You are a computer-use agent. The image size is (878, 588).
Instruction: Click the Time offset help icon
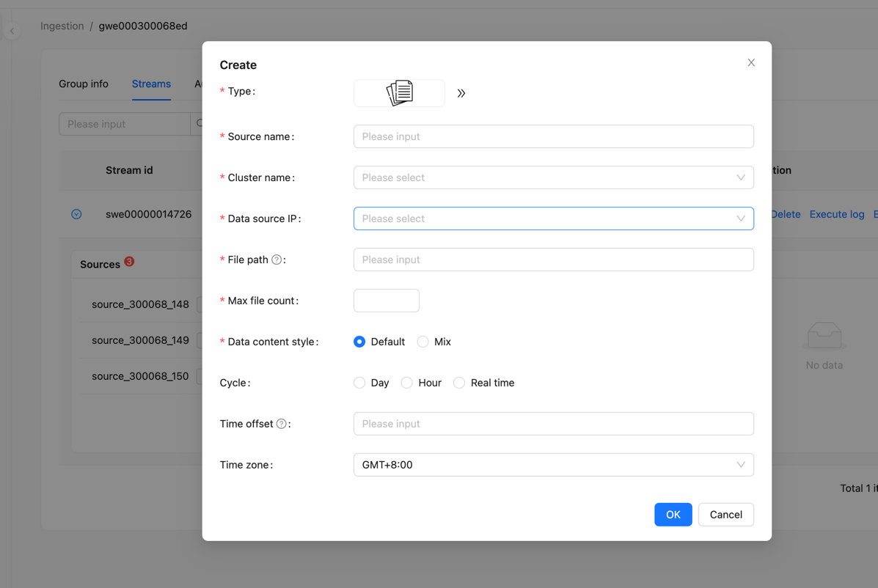[x=281, y=424]
